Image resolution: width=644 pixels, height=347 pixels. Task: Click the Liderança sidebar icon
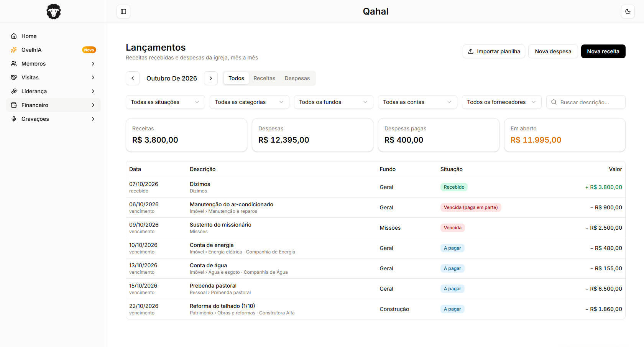[x=14, y=91]
